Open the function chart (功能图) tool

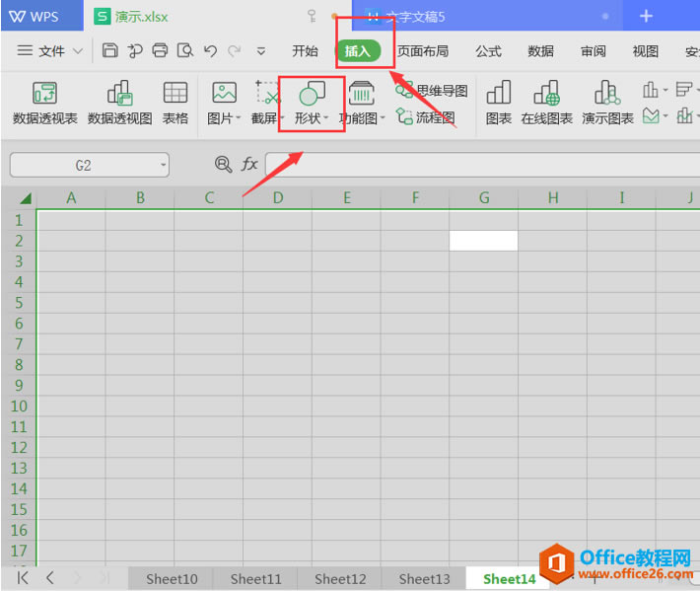tap(361, 103)
